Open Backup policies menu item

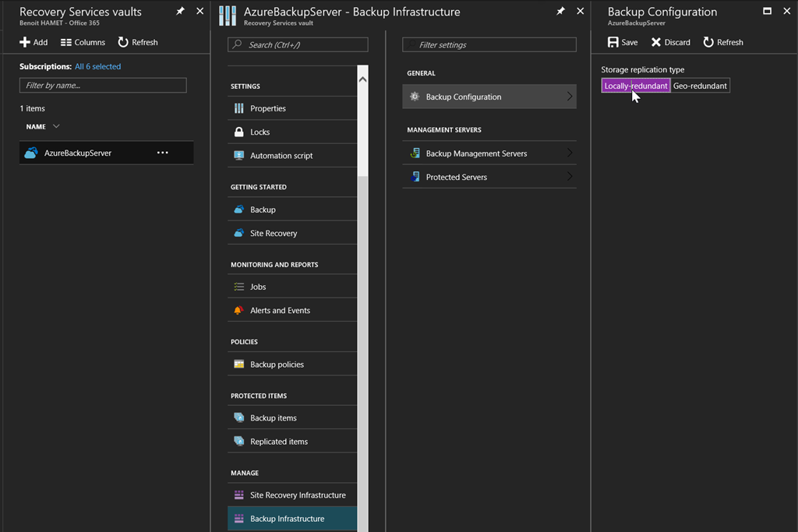pyautogui.click(x=277, y=365)
